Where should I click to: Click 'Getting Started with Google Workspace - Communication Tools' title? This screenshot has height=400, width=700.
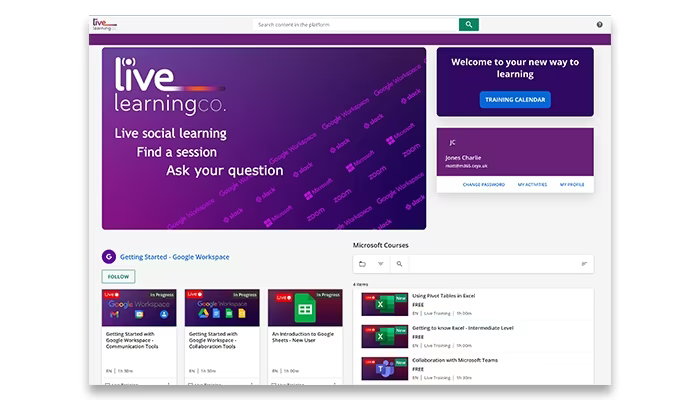pos(132,340)
